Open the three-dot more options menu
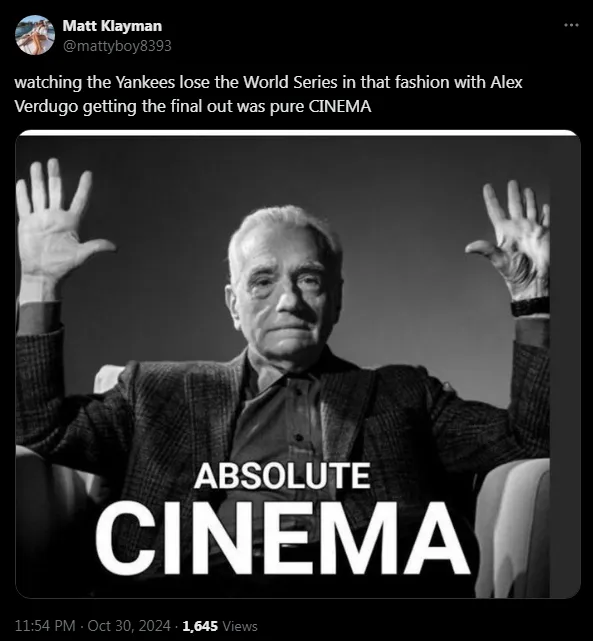Screen dimensions: 593x641 click(x=571, y=25)
